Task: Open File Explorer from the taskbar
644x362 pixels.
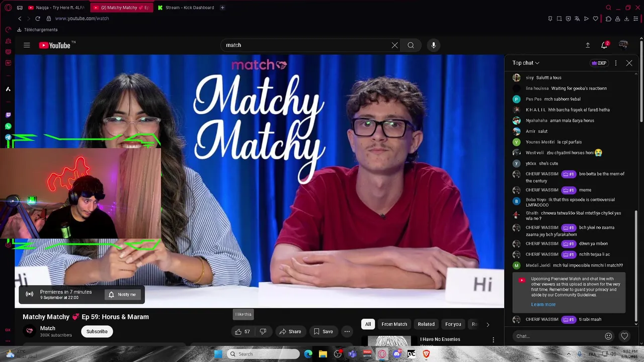Action: (323, 354)
